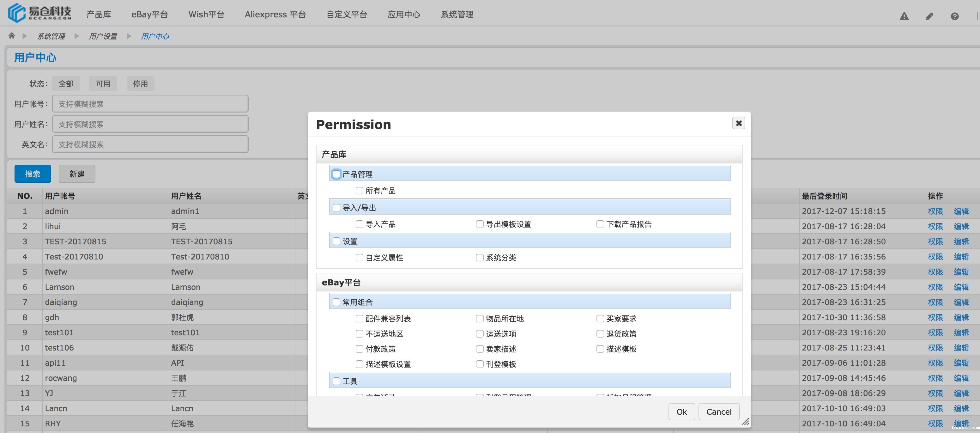The image size is (980, 433).
Task: Toggle the 工具 section checkbox
Action: 336,381
